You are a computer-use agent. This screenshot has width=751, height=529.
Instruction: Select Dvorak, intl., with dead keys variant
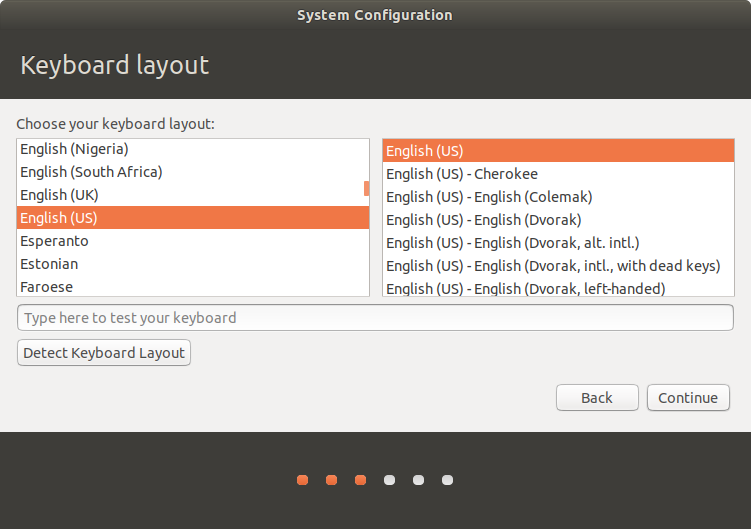coord(552,266)
